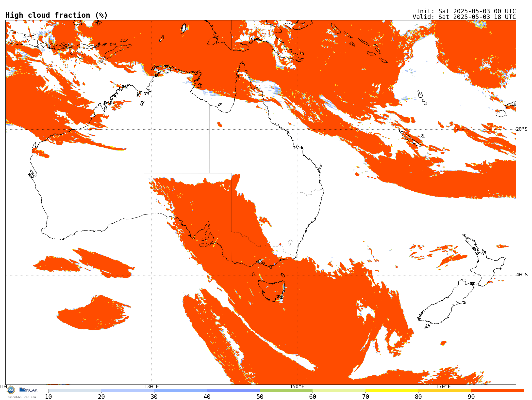Click the 150°E longitude label
Screen dimensions: 532x400
[x=297, y=386]
